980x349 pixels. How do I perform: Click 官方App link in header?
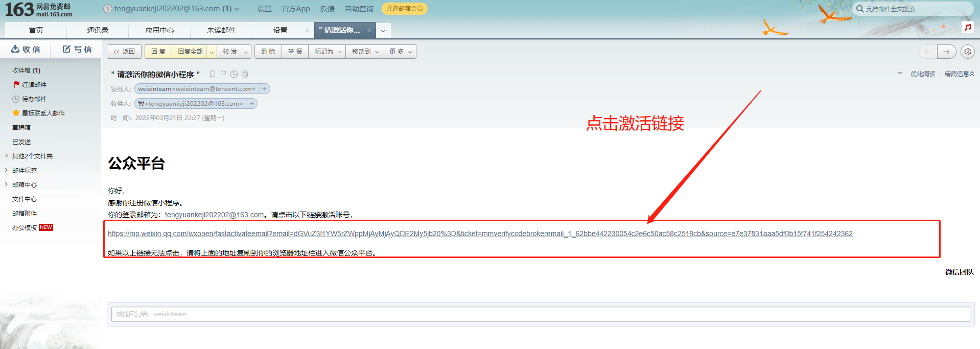pyautogui.click(x=296, y=9)
